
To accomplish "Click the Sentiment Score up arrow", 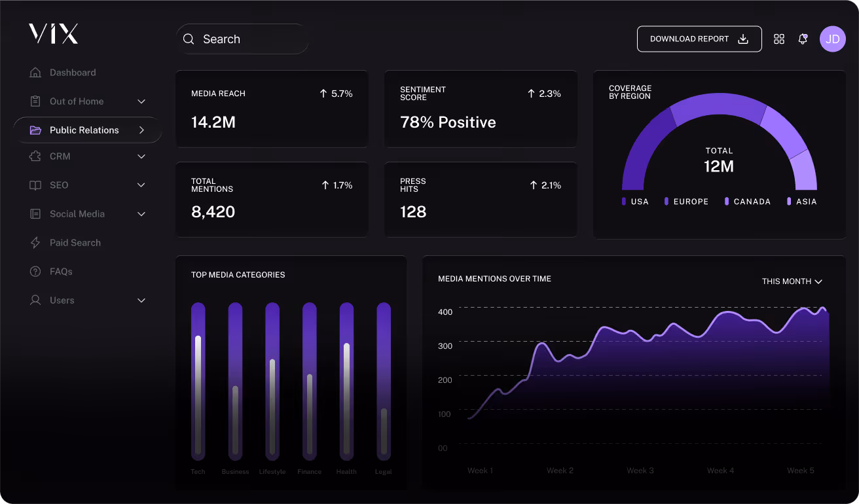I will pyautogui.click(x=531, y=94).
